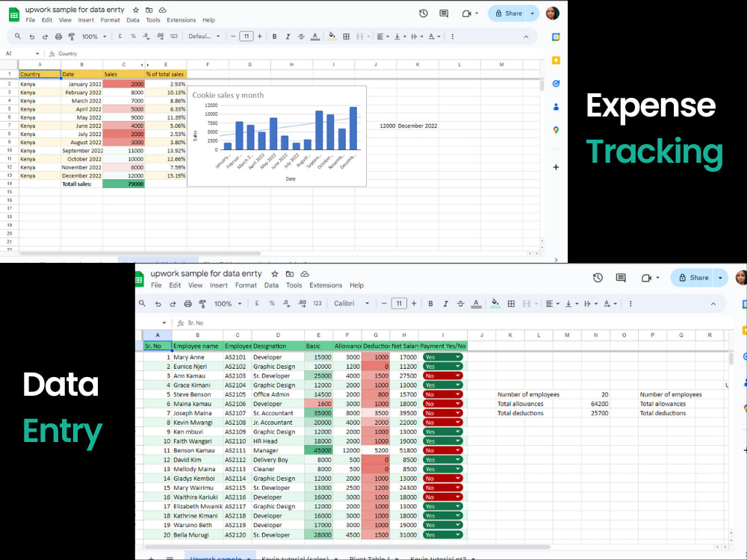Open payment dropdown for Bella Murugi row
The height and width of the screenshot is (560, 747).
tap(458, 535)
